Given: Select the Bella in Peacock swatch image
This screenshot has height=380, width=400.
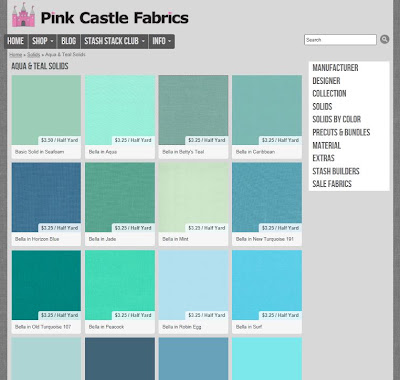Looking at the screenshot, I should 120,285.
